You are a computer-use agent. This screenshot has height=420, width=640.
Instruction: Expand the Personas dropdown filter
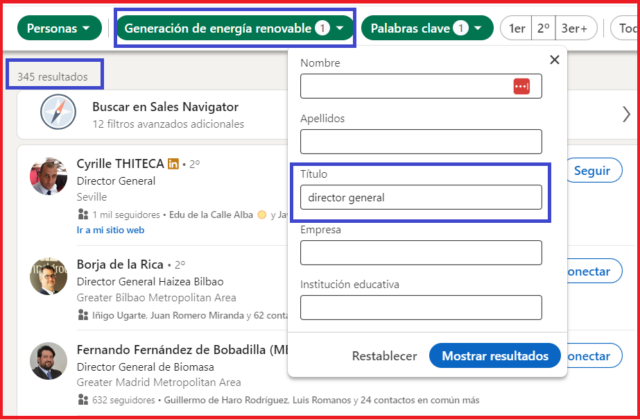59,28
